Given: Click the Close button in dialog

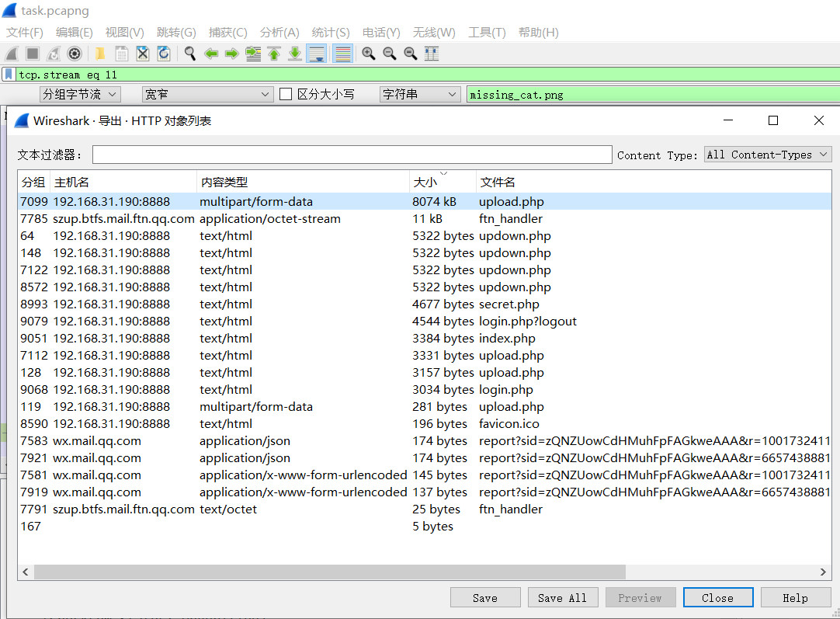Looking at the screenshot, I should click(x=718, y=597).
